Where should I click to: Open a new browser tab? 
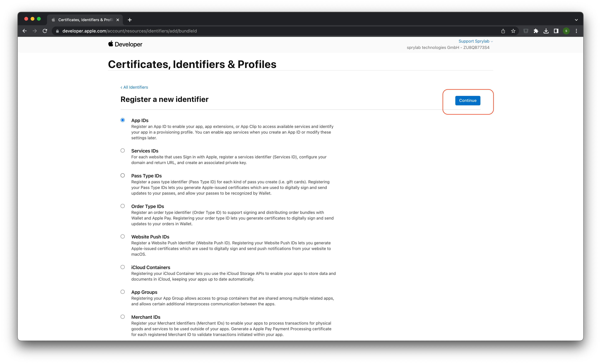(x=130, y=20)
